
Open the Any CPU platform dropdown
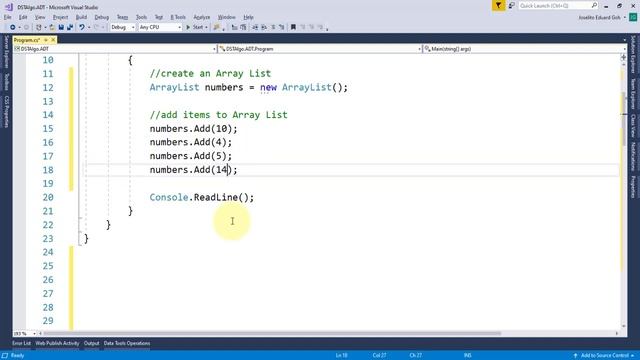click(160, 27)
